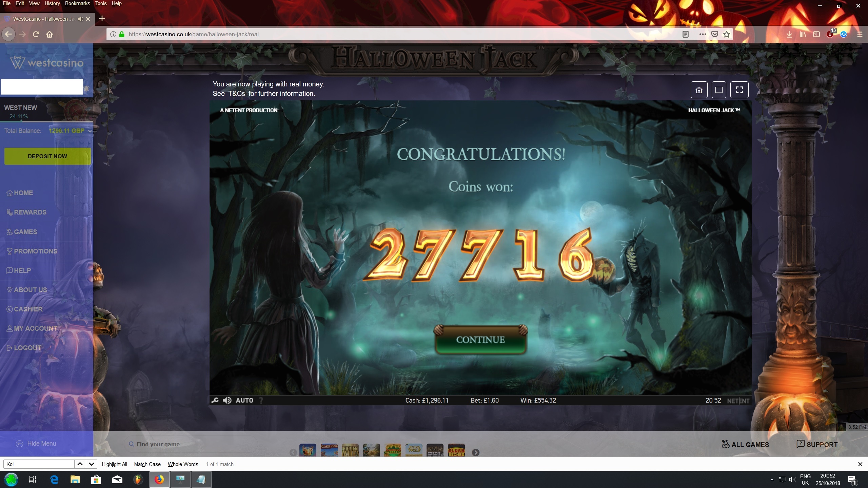Show site information icon in address bar
Screen dimensions: 868x488
[x=113, y=34]
